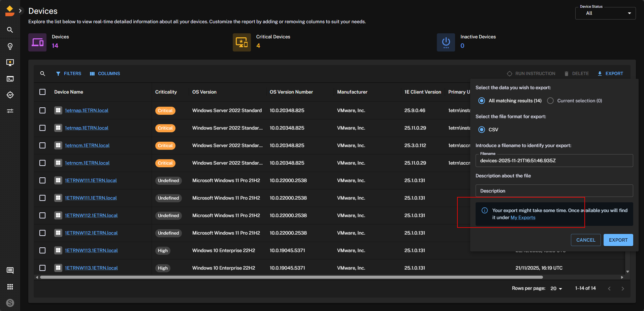
Task: Open the COLUMNS menu
Action: (x=105, y=73)
